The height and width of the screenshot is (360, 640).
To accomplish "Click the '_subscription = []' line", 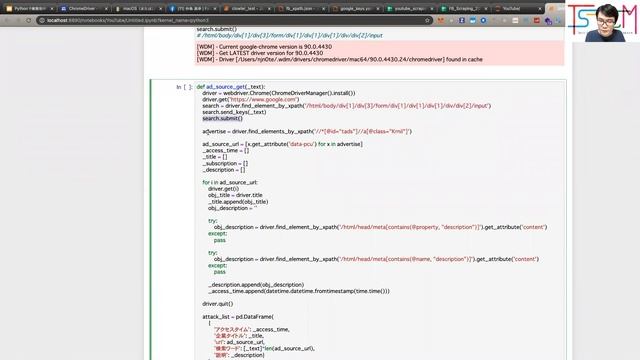I will pos(225,163).
